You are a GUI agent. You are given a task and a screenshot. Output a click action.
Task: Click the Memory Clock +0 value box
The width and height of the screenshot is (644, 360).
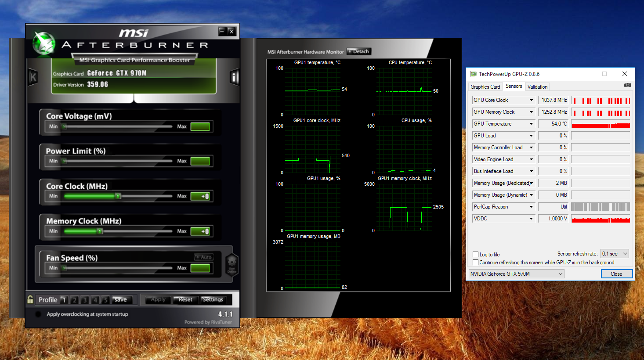(x=200, y=231)
